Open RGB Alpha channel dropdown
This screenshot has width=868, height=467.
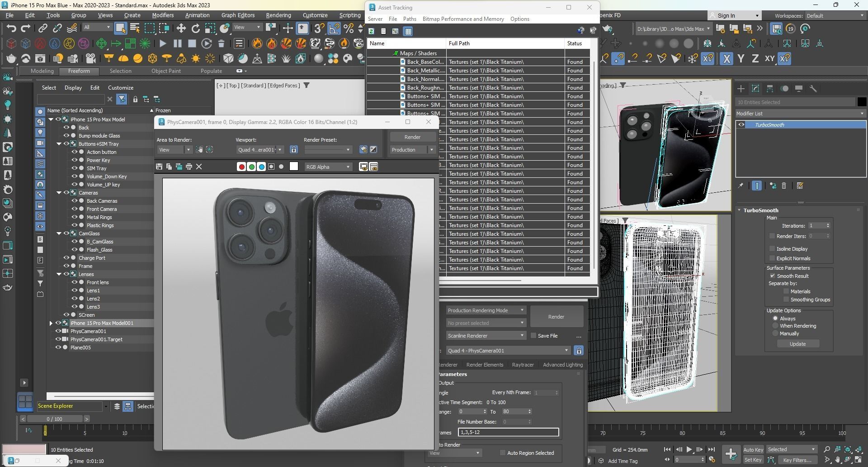point(328,167)
